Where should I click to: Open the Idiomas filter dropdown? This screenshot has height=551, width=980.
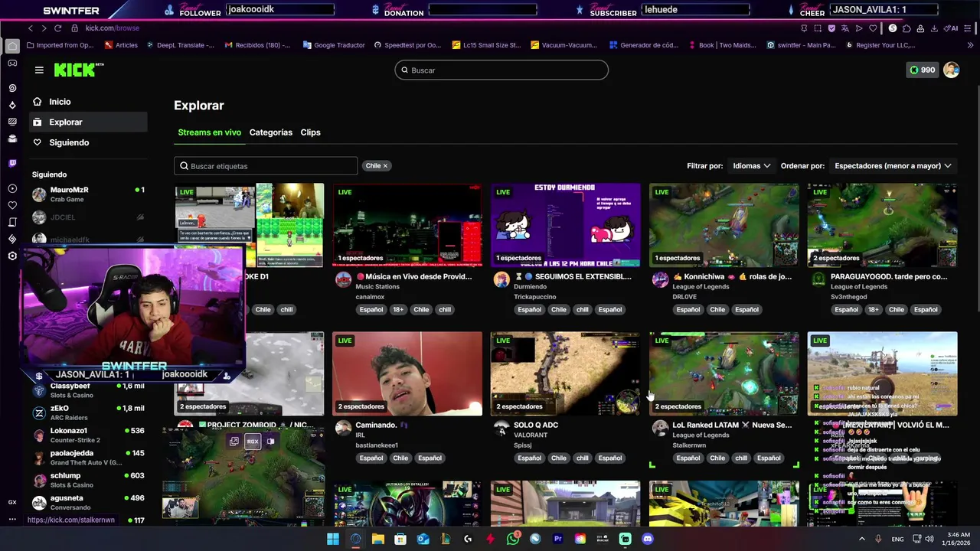[x=751, y=166]
